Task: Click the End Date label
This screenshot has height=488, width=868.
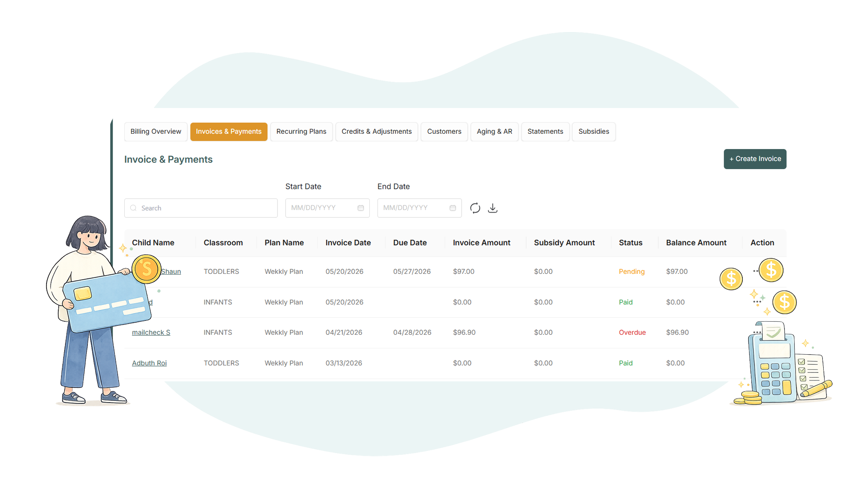Action: tap(393, 187)
